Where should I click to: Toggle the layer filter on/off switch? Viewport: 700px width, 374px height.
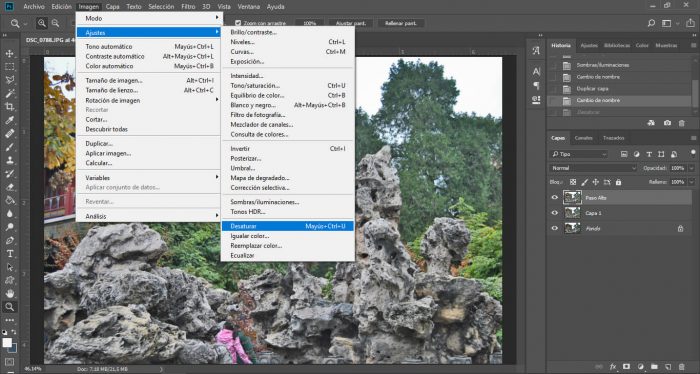(x=693, y=153)
